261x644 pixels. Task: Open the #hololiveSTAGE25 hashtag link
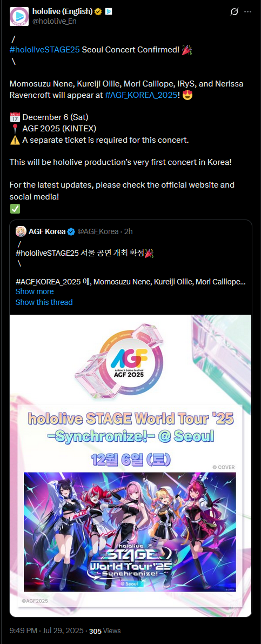pyautogui.click(x=45, y=50)
